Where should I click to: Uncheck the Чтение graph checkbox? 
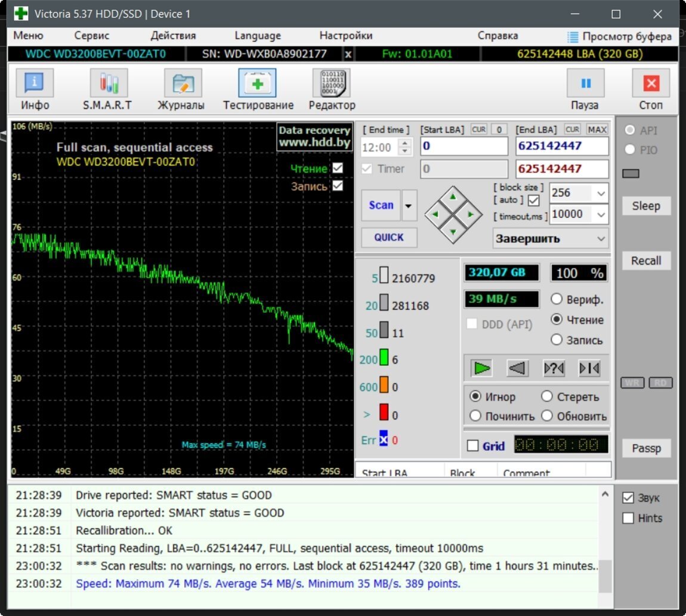(x=338, y=168)
